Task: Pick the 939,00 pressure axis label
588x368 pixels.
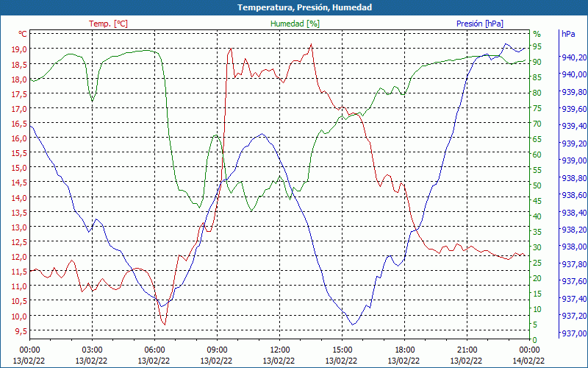Action: pyautogui.click(x=574, y=160)
